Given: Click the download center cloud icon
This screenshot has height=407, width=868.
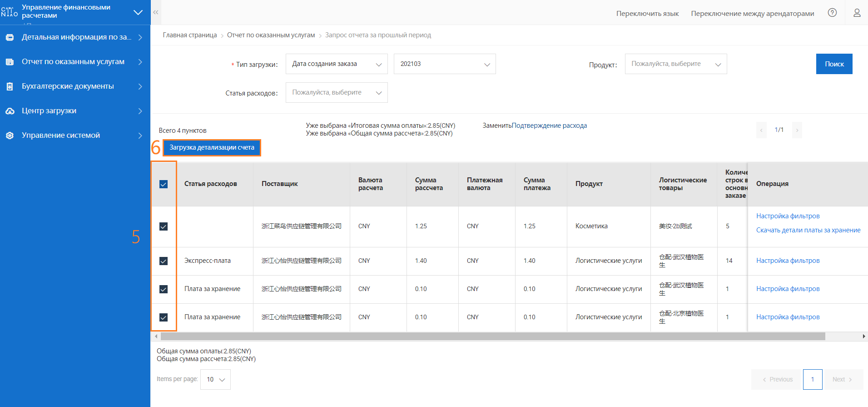Looking at the screenshot, I should click(x=10, y=111).
